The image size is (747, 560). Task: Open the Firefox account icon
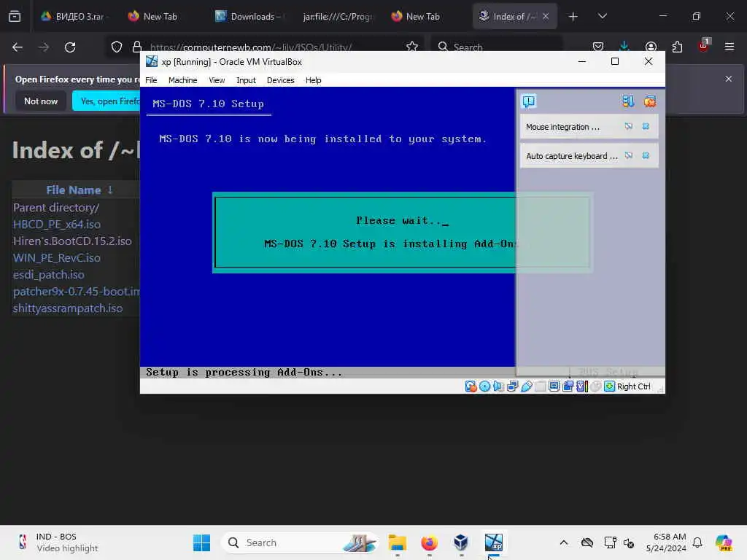pyautogui.click(x=651, y=47)
